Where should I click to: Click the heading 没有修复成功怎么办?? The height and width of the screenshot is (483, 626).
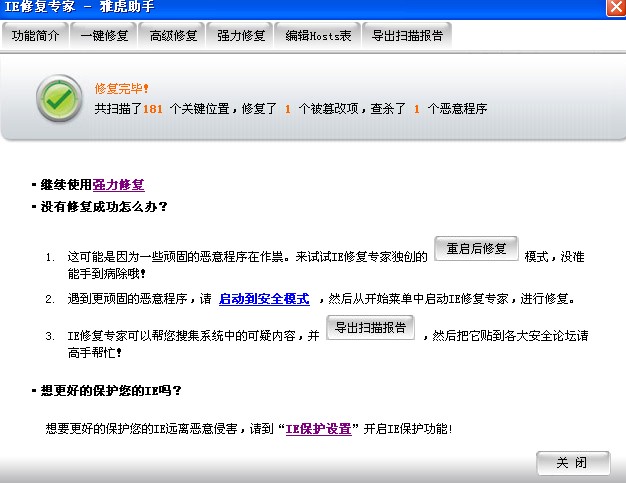click(x=104, y=206)
